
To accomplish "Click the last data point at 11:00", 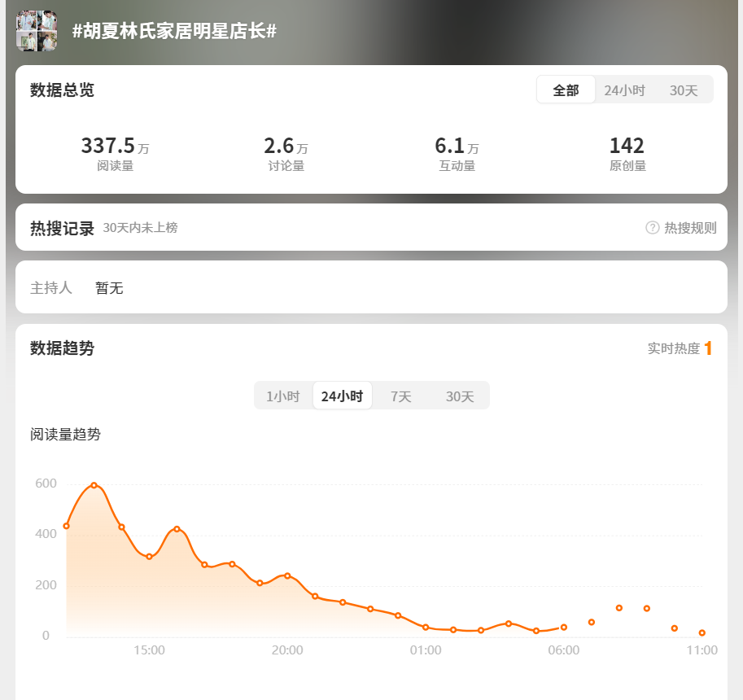I will [x=702, y=633].
